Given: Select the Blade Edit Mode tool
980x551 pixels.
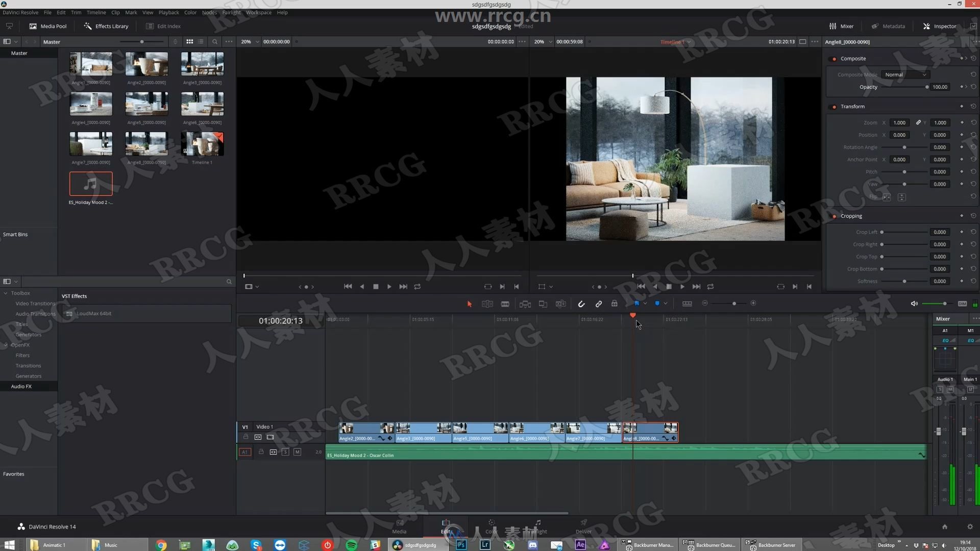Looking at the screenshot, I should tap(505, 304).
